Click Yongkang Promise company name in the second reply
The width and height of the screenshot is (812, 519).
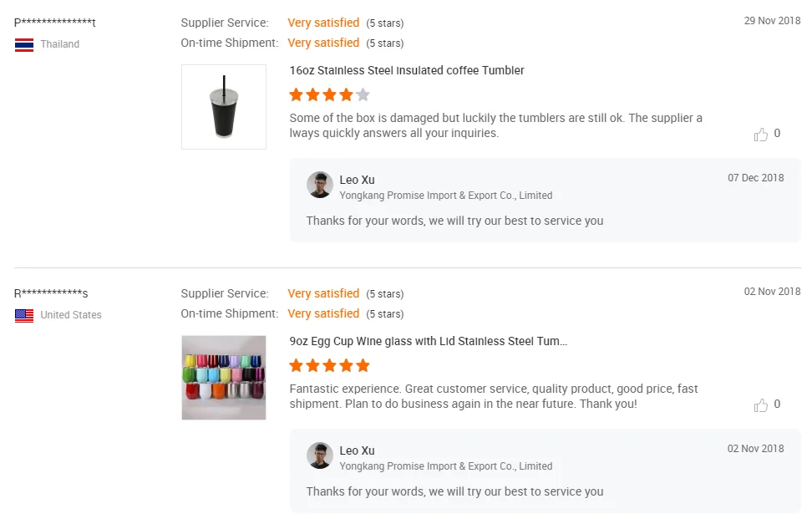click(446, 466)
